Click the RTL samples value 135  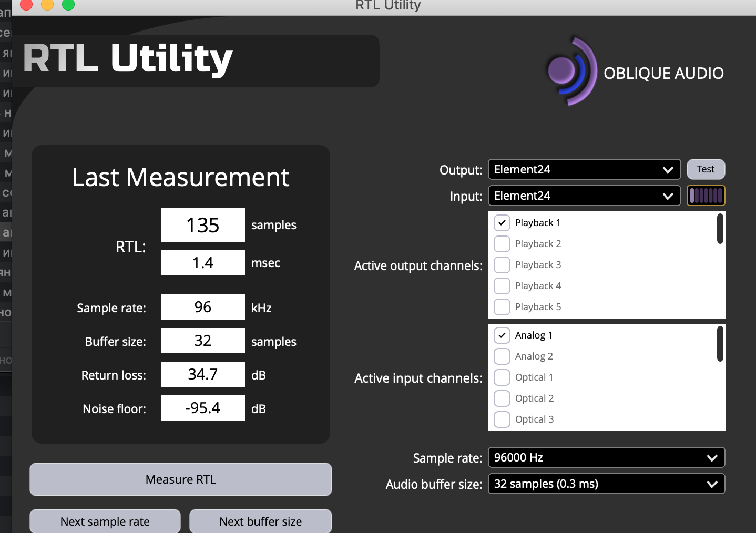tap(203, 225)
